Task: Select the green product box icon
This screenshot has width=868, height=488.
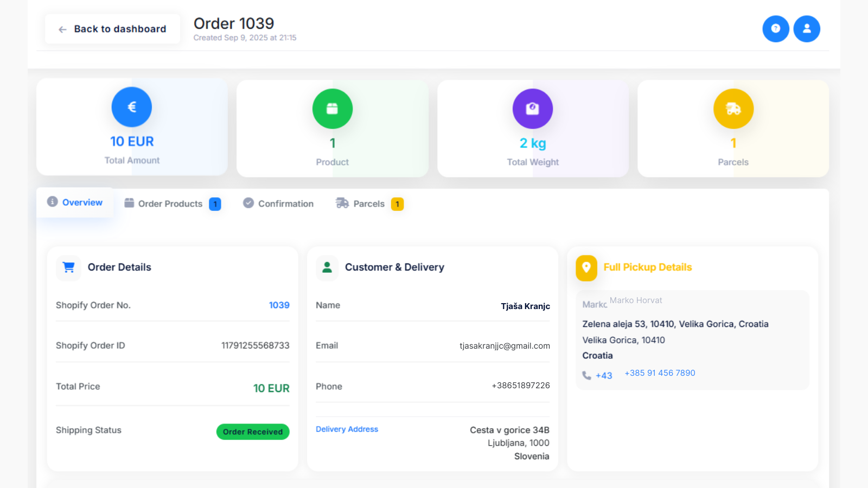Action: [332, 108]
